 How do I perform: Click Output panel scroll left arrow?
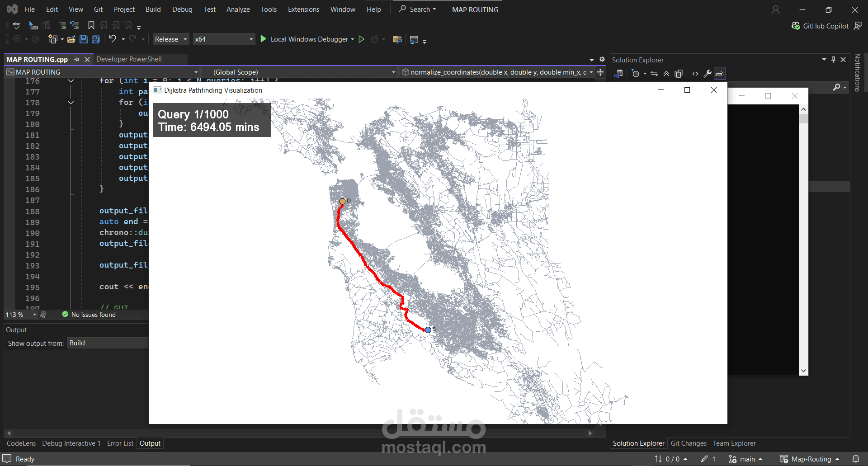click(x=9, y=433)
